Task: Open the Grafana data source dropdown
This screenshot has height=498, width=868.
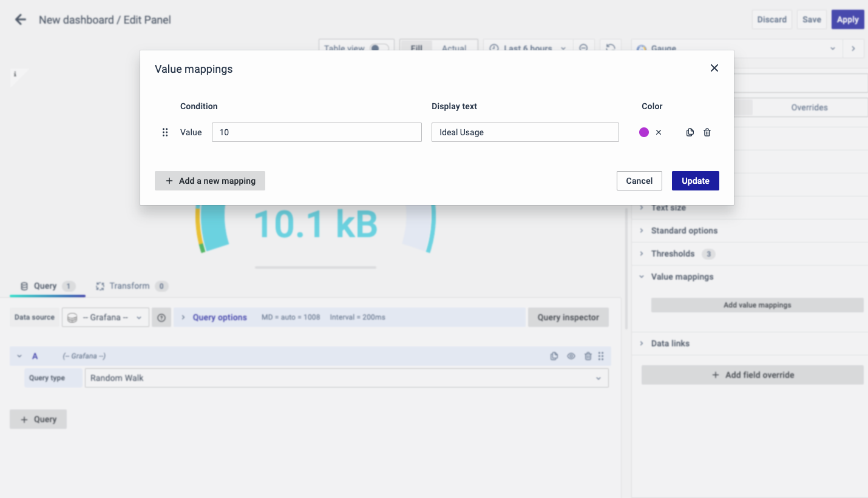Action: (x=106, y=317)
